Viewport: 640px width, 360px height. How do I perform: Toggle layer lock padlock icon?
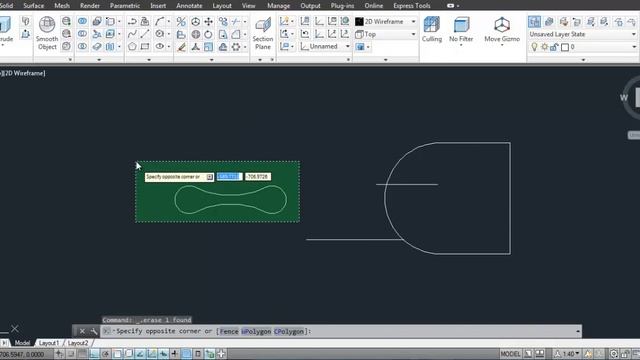tap(554, 47)
